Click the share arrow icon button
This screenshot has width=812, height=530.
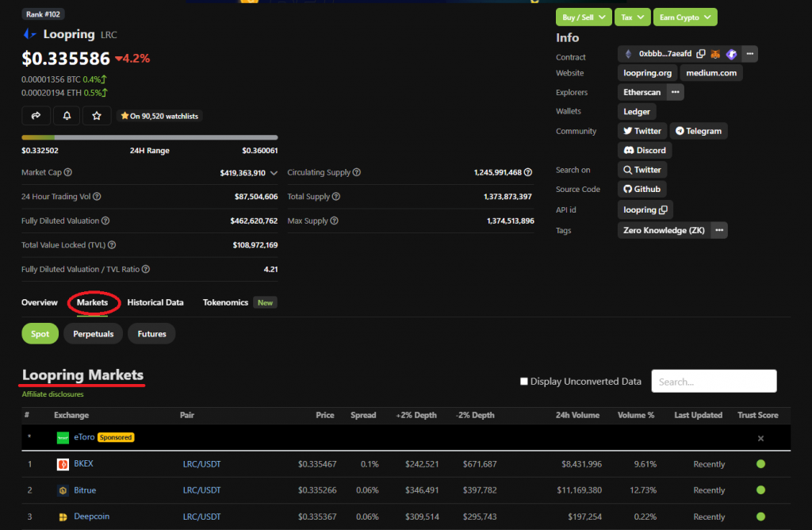[36, 116]
